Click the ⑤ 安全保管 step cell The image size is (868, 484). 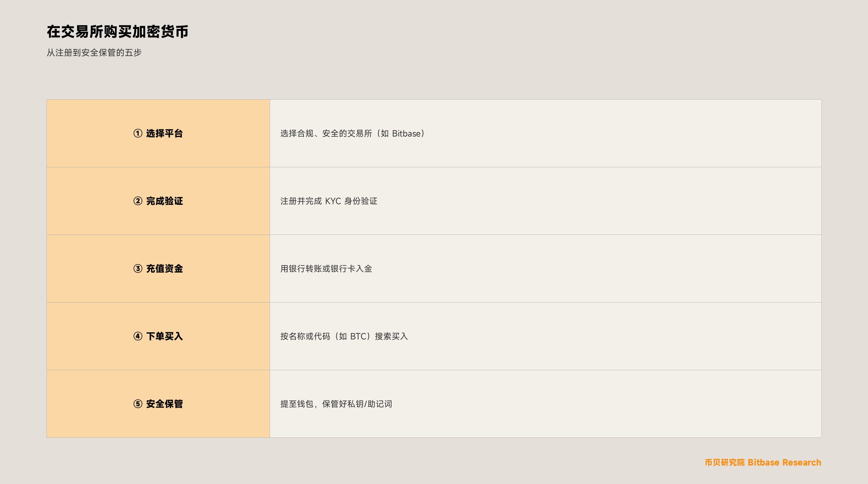pos(158,404)
